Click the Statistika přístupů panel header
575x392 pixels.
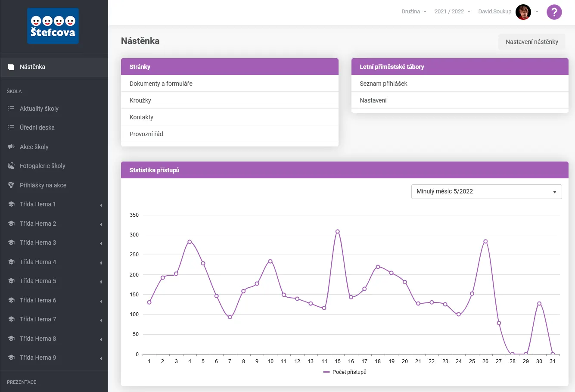coord(345,170)
